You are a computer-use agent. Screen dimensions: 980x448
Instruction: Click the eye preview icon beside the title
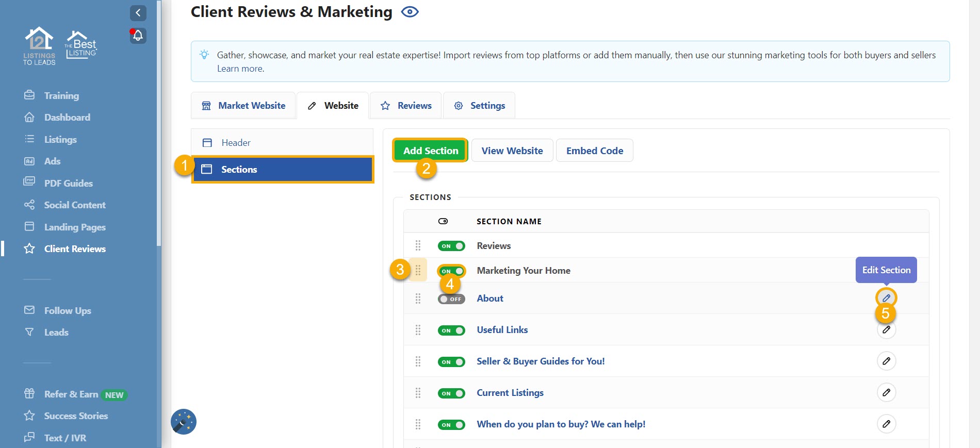coord(410,12)
